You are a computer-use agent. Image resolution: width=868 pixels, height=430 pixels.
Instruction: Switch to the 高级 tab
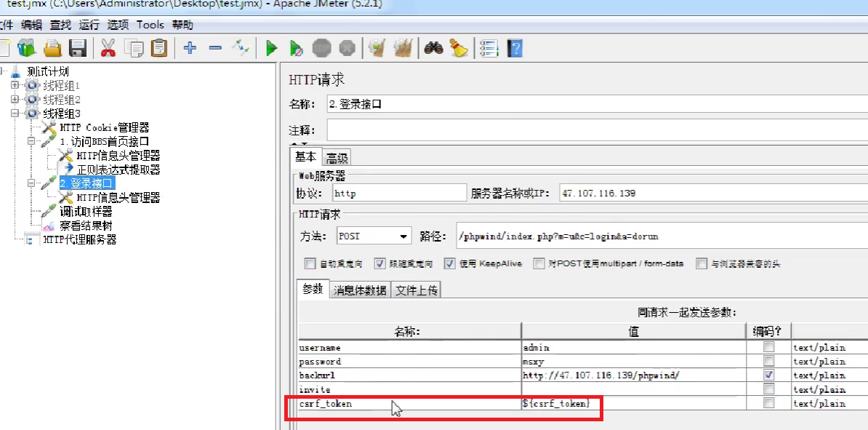[337, 158]
